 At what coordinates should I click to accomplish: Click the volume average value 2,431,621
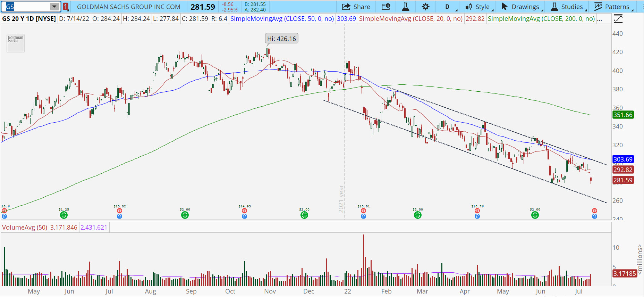pos(94,228)
